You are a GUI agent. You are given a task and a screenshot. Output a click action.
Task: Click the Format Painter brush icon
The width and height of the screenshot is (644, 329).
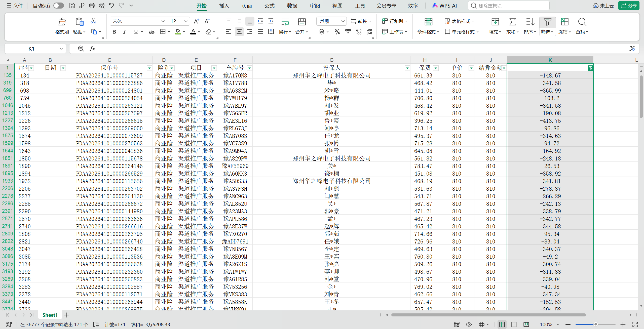62,22
